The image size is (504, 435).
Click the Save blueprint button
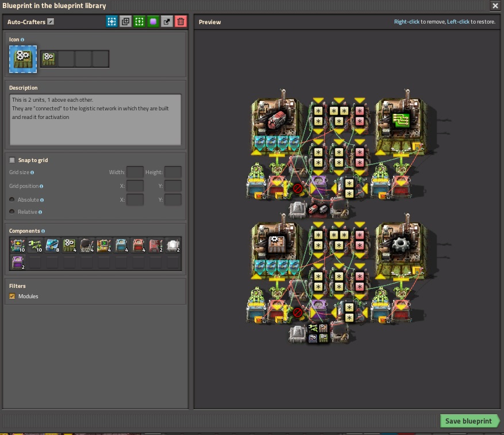click(x=470, y=421)
